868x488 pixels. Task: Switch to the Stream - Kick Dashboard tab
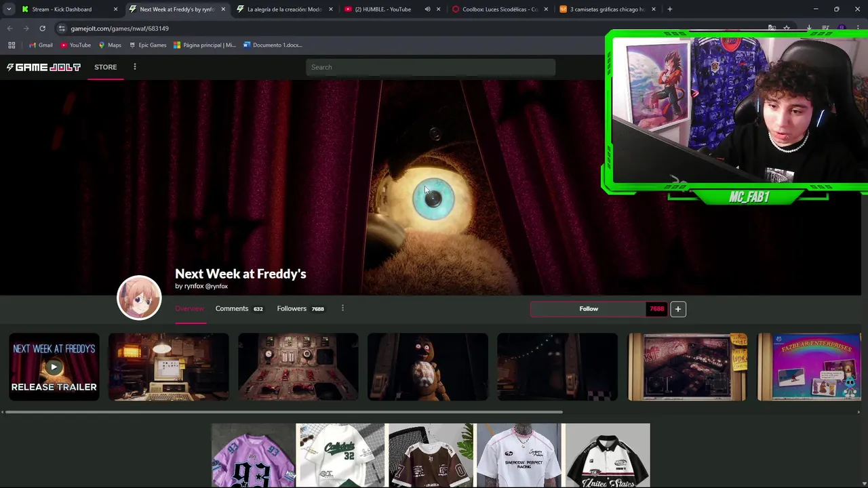62,9
